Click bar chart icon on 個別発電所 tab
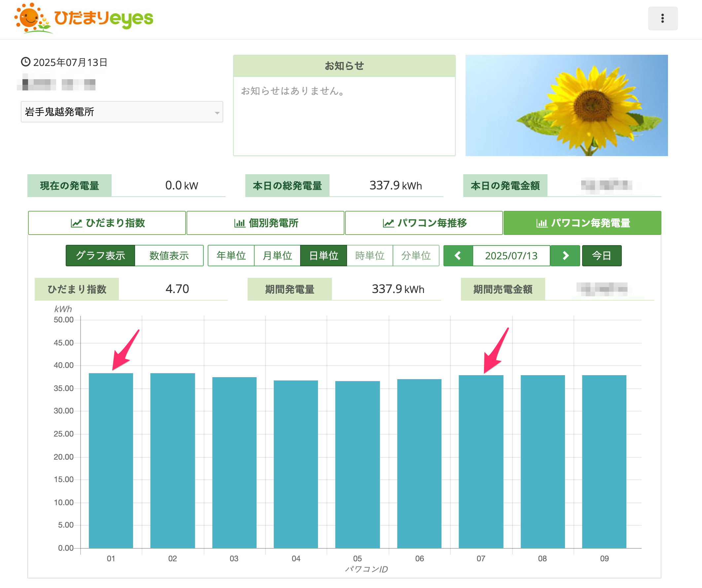 coord(239,223)
